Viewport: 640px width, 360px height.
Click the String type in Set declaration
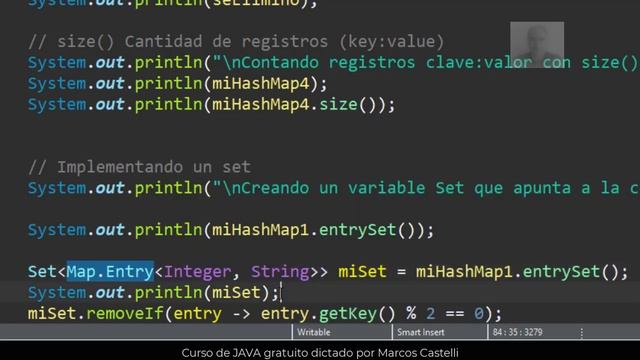pos(280,271)
